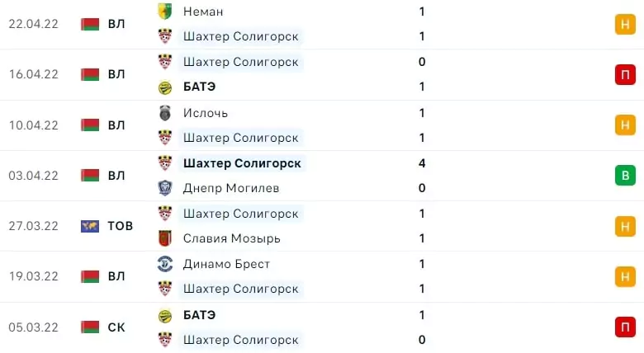Click the red П badge for 05.03.22

tap(625, 327)
